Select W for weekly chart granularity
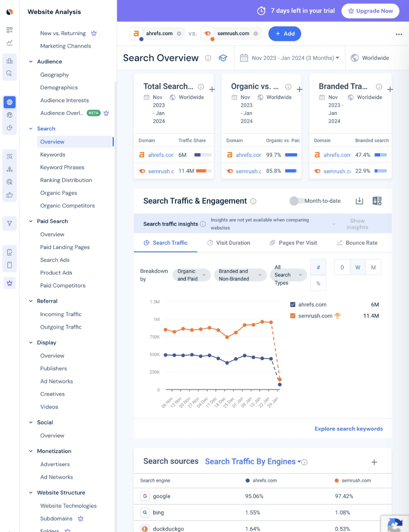 [x=357, y=267]
